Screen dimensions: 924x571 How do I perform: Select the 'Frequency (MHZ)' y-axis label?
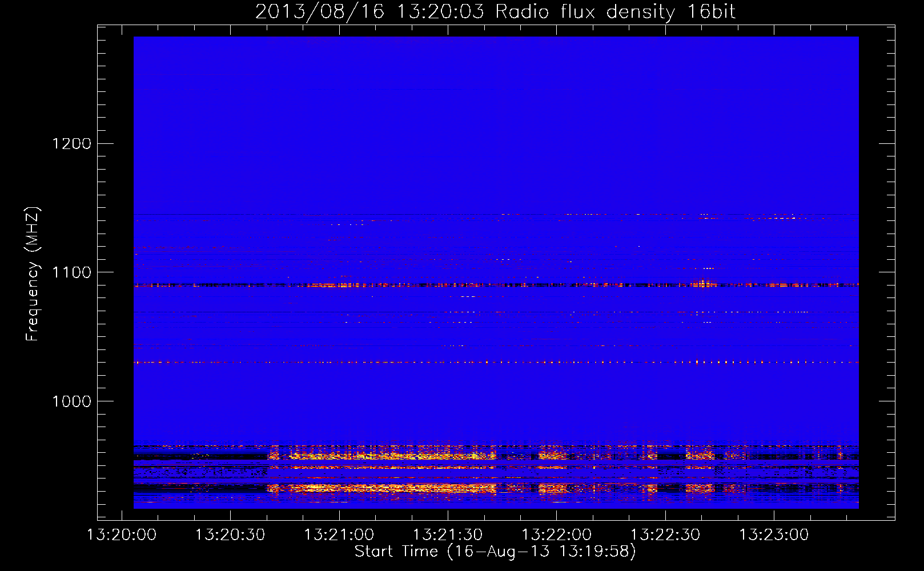pyautogui.click(x=33, y=274)
